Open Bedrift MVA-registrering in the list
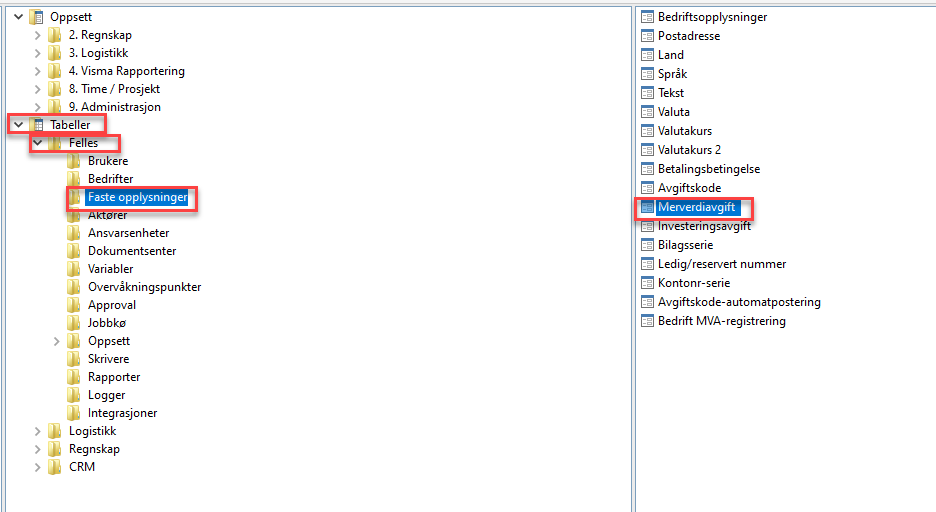Viewport: 936px width, 512px height. pyautogui.click(x=722, y=321)
